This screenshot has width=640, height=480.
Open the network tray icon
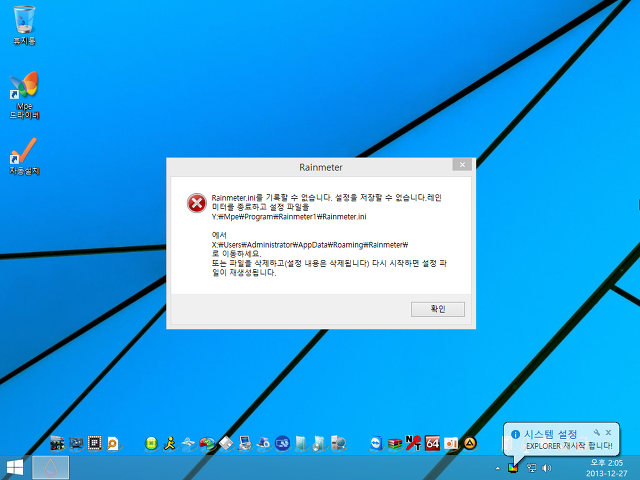(x=531, y=468)
